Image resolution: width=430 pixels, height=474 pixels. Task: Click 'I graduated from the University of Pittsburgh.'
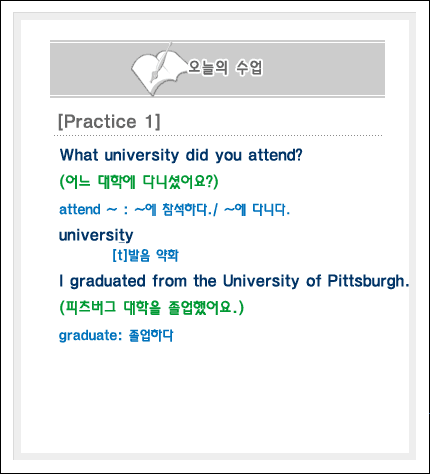234,281
